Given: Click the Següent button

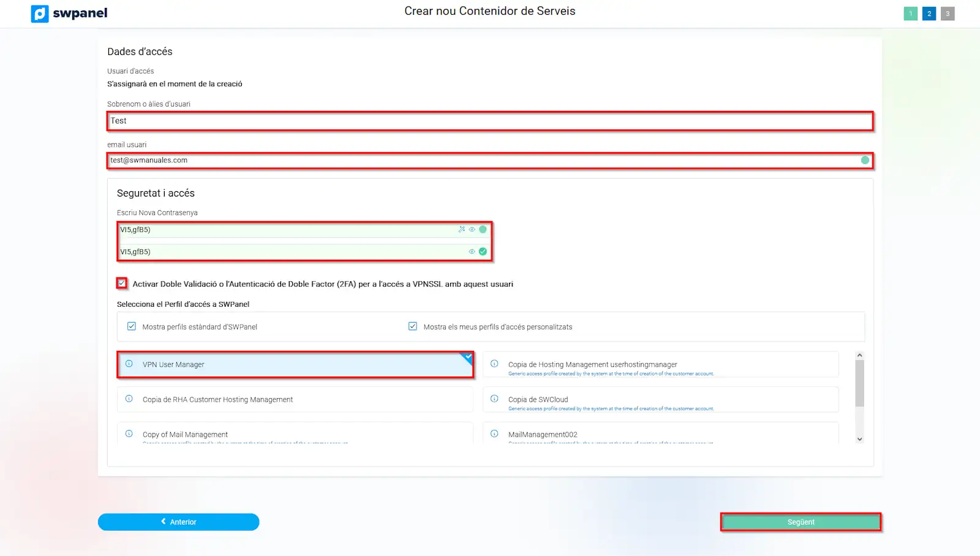Looking at the screenshot, I should 801,522.
